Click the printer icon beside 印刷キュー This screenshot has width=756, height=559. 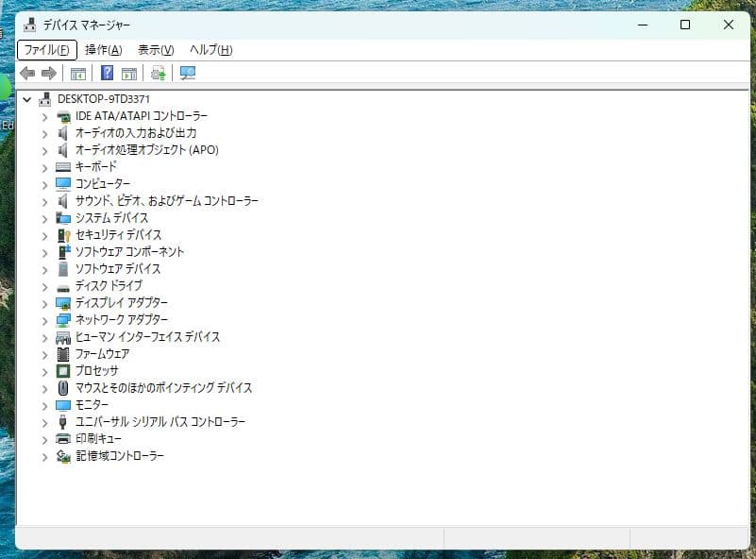[x=62, y=439]
